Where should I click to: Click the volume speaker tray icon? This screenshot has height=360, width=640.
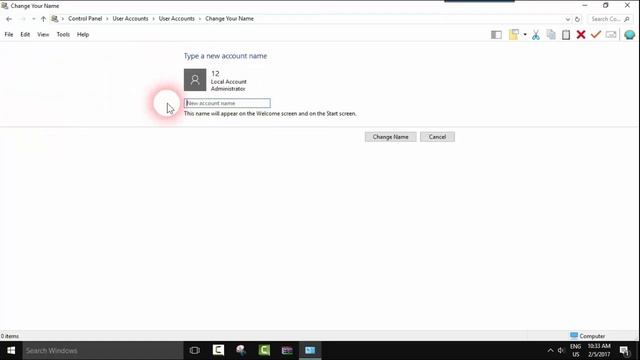tap(561, 351)
